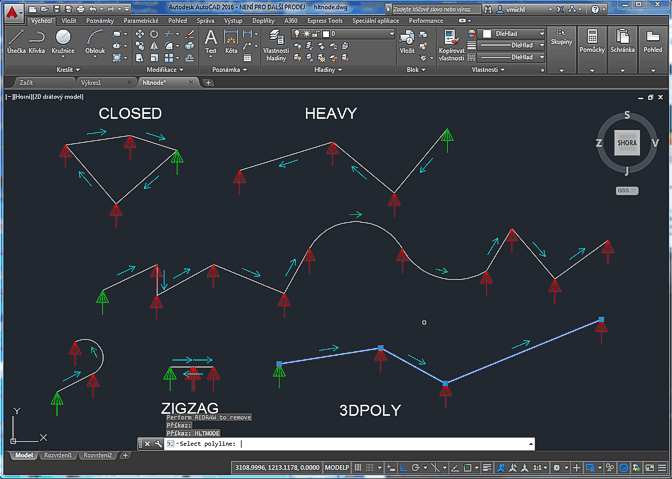Switch to the Rozvržení1 layout tab
This screenshot has width=672, height=479.
pos(58,455)
